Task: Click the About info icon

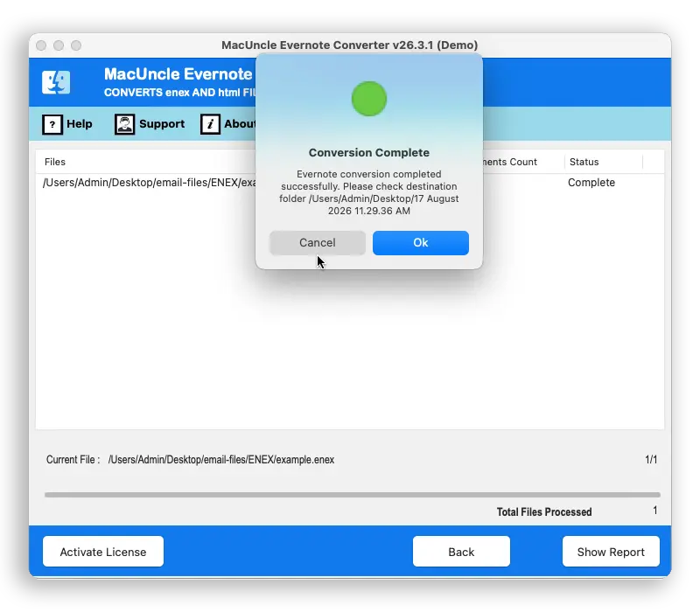Action: [x=210, y=124]
